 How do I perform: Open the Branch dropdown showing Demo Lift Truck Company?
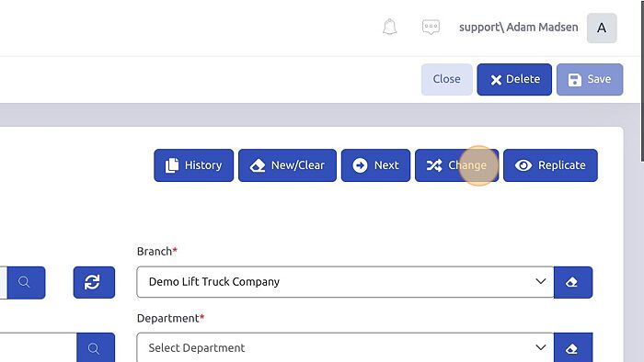[x=345, y=282]
